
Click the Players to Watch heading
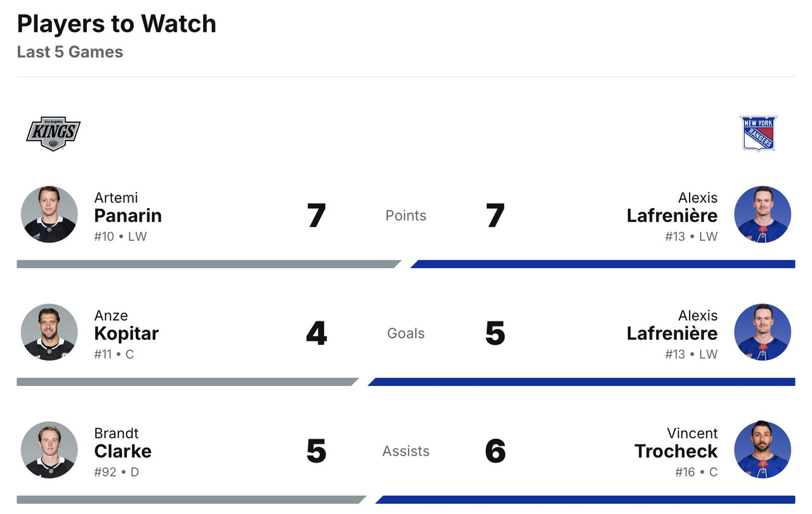(x=117, y=24)
